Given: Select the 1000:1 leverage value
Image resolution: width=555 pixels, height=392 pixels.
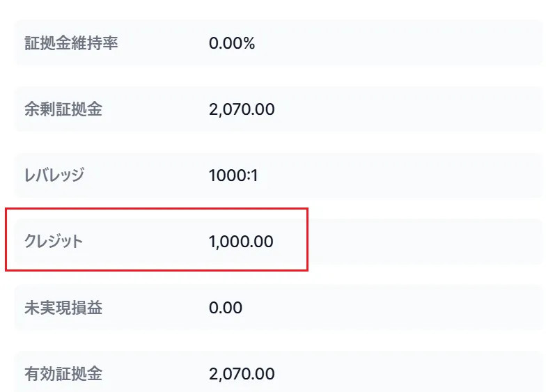Looking at the screenshot, I should (233, 175).
